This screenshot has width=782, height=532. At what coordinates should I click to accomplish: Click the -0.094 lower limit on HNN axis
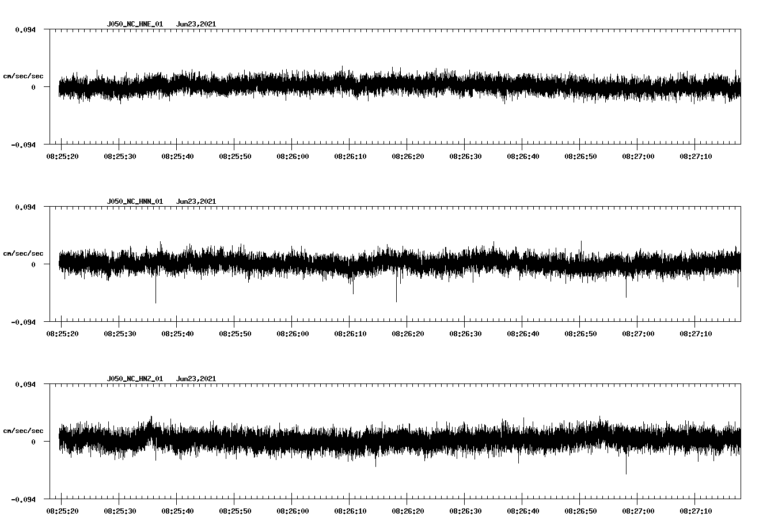click(x=23, y=322)
